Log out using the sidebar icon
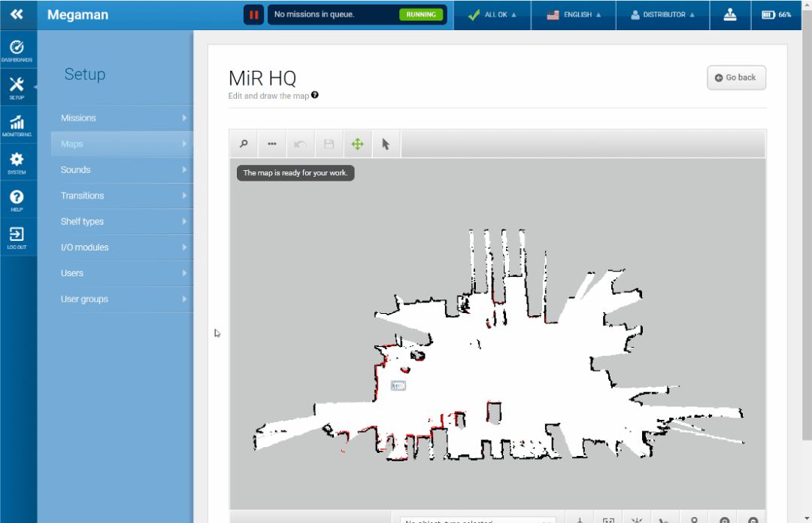 tap(17, 237)
